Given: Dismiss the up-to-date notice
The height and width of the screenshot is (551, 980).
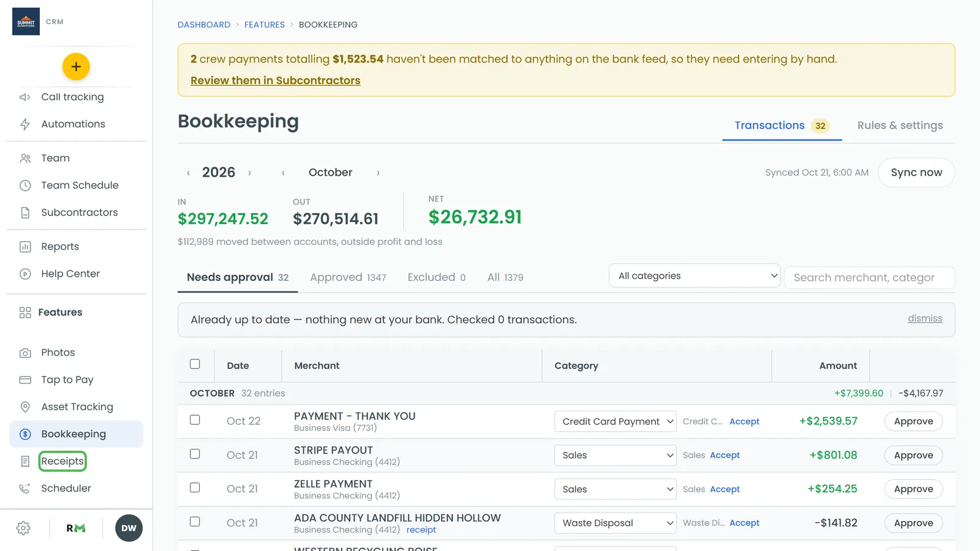Looking at the screenshot, I should [x=925, y=318].
